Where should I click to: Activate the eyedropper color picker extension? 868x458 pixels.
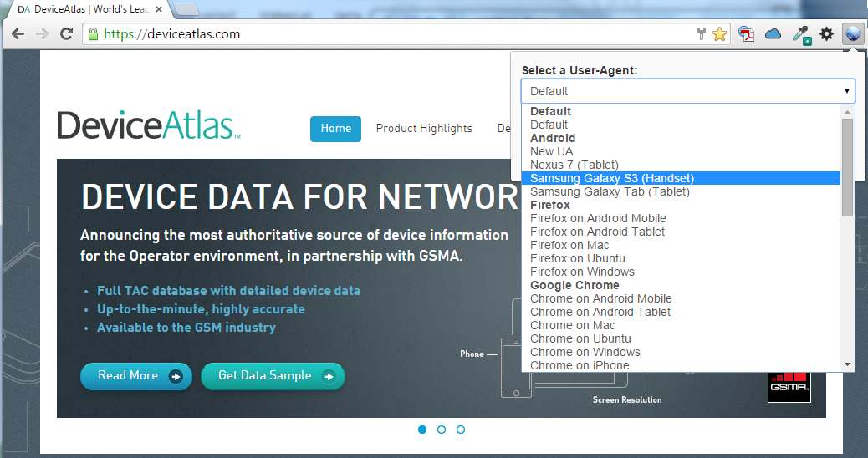tap(801, 34)
